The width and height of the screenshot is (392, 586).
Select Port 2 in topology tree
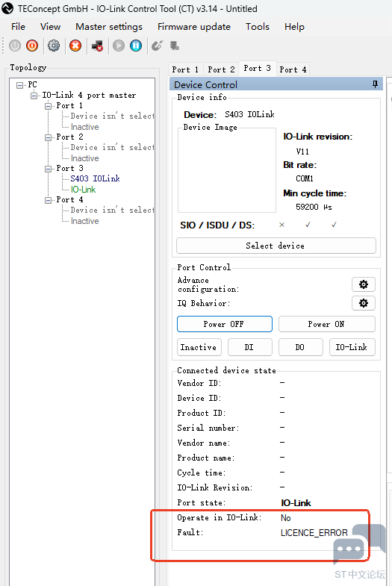(x=70, y=137)
